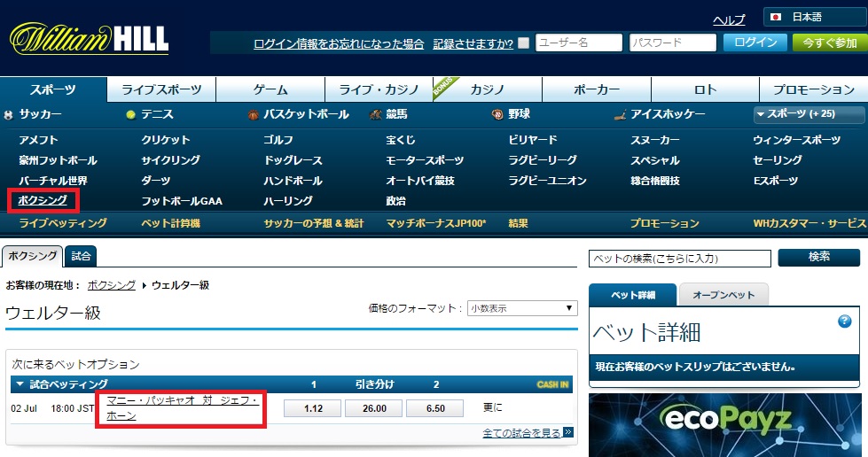Click the 記録させますか? link
This screenshot has height=457, width=868.
(473, 43)
